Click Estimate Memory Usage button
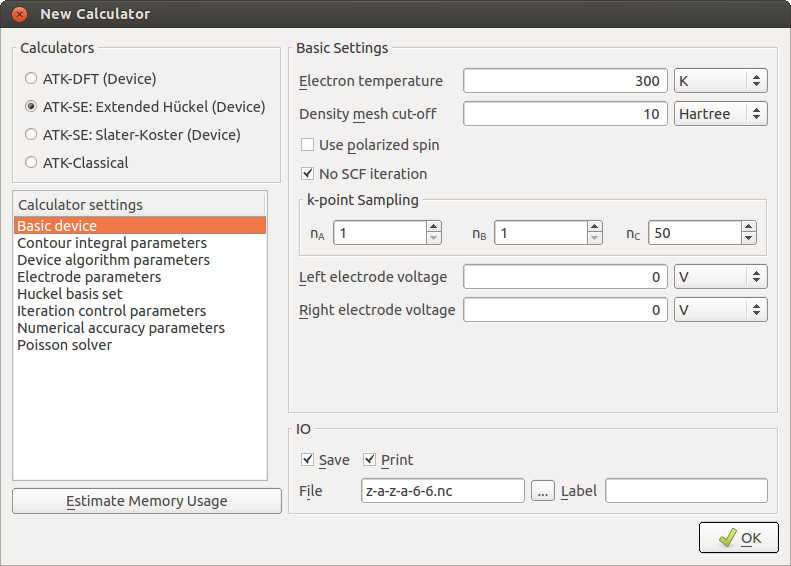 click(147, 501)
